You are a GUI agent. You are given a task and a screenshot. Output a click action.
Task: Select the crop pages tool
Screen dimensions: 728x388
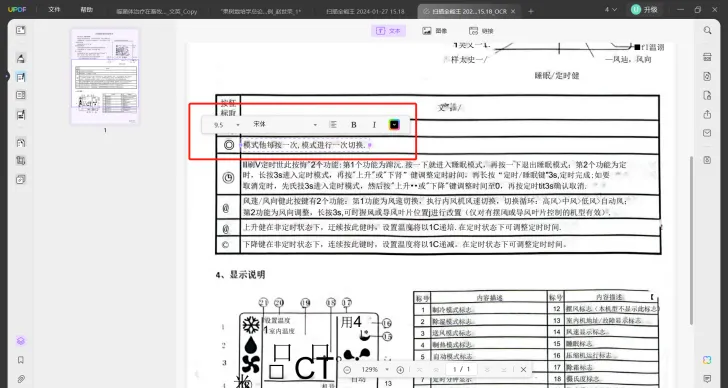(x=20, y=161)
